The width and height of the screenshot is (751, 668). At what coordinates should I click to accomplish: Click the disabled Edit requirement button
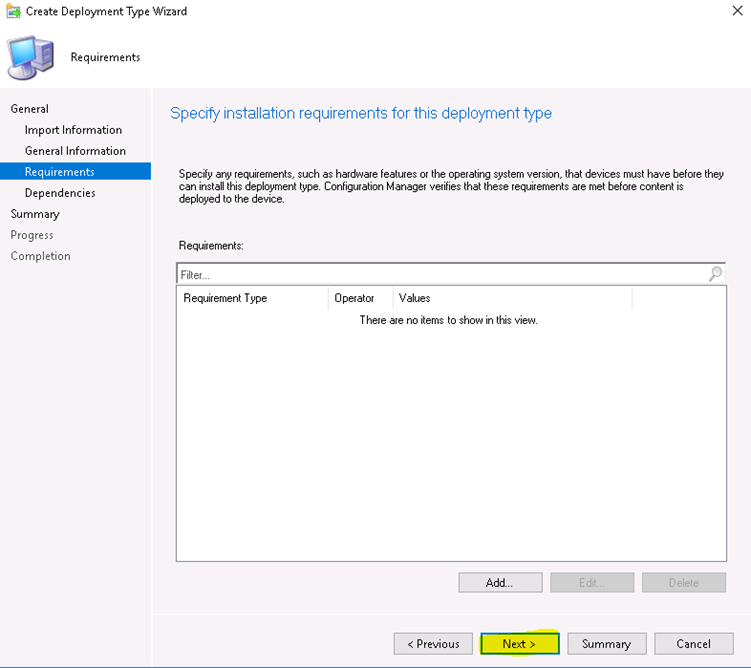pos(592,582)
